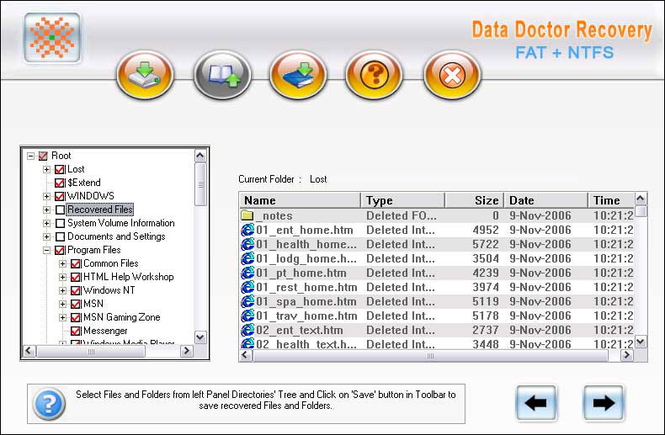Uncheck the Common Files checkbox
Viewport: 665px width, 435px height.
pos(75,264)
